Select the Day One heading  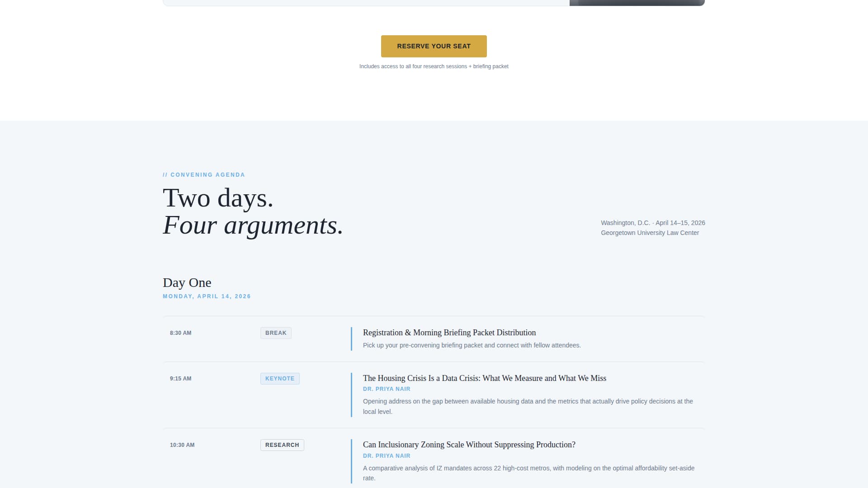pyautogui.click(x=187, y=282)
